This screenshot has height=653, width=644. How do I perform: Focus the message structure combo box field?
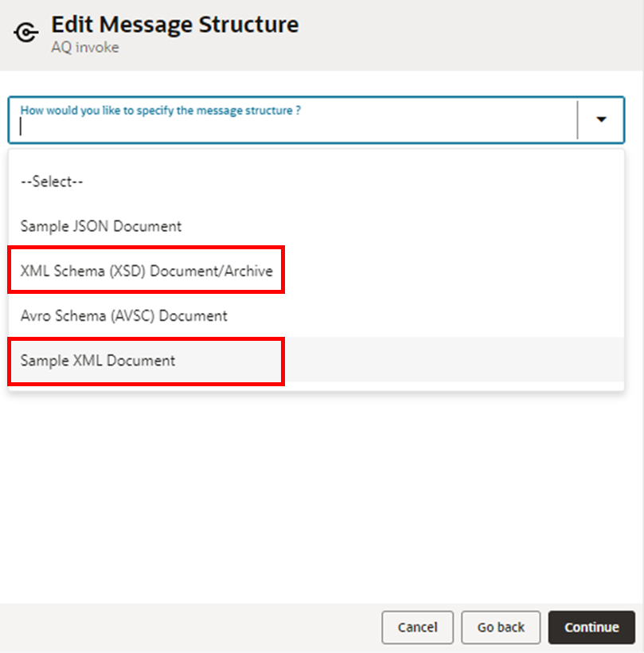click(295, 125)
